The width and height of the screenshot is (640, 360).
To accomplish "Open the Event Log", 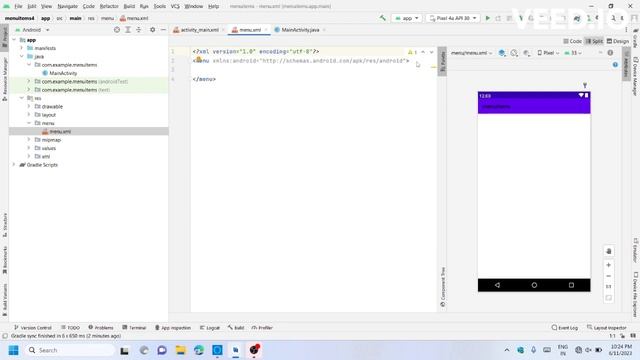I will click(x=564, y=328).
